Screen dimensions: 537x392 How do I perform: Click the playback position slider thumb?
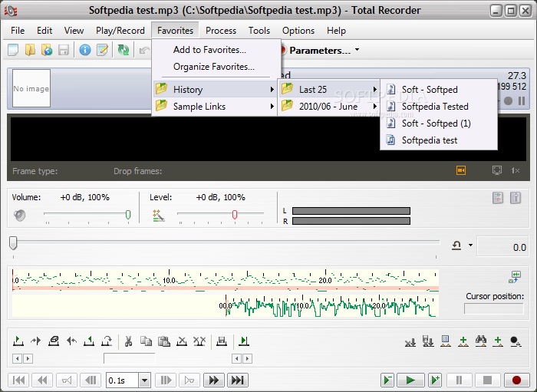tap(13, 243)
